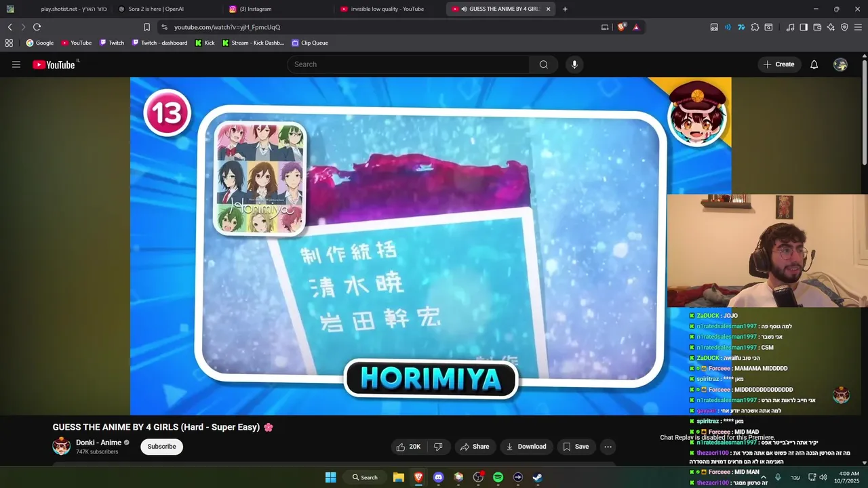Click the YouTube search magnifier button

(x=544, y=64)
